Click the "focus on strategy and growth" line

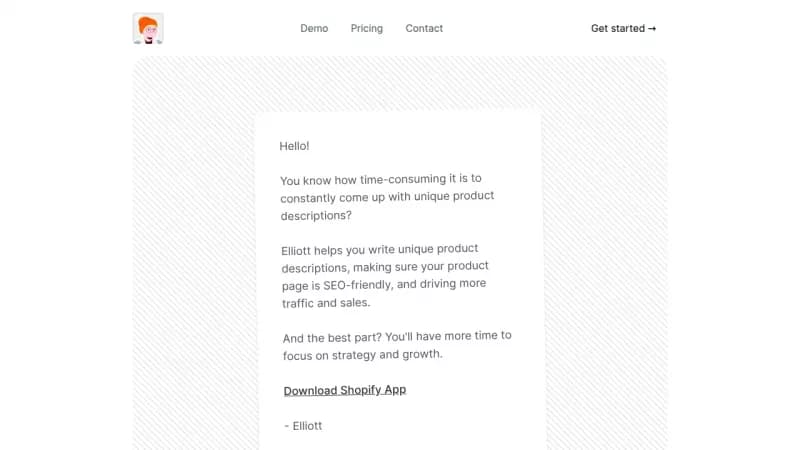pos(362,354)
